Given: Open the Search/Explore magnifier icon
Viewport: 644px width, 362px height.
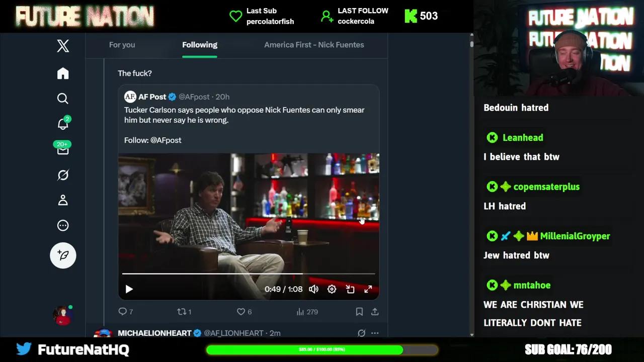Looking at the screenshot, I should tap(63, 99).
